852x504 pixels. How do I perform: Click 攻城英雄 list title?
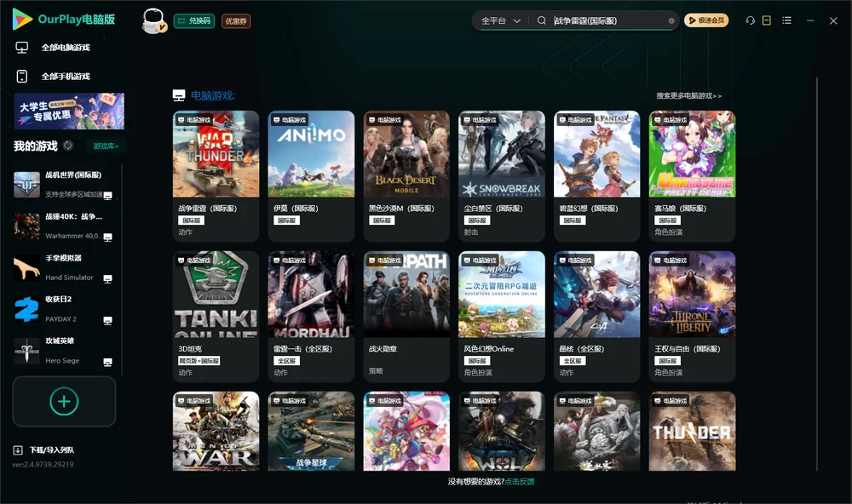coord(60,341)
